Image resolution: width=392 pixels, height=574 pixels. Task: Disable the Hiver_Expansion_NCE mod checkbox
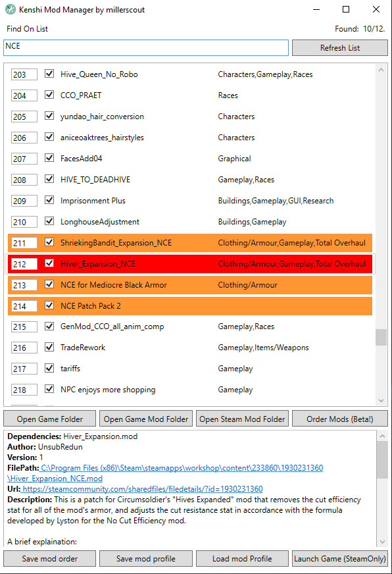pyautogui.click(x=49, y=263)
